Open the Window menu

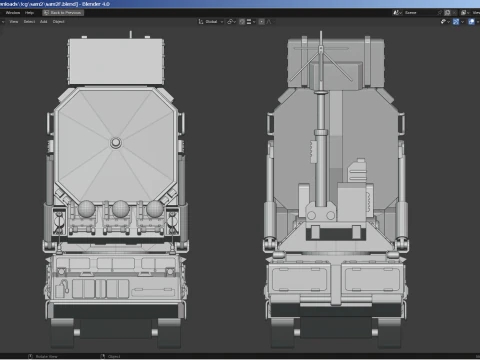pos(13,13)
